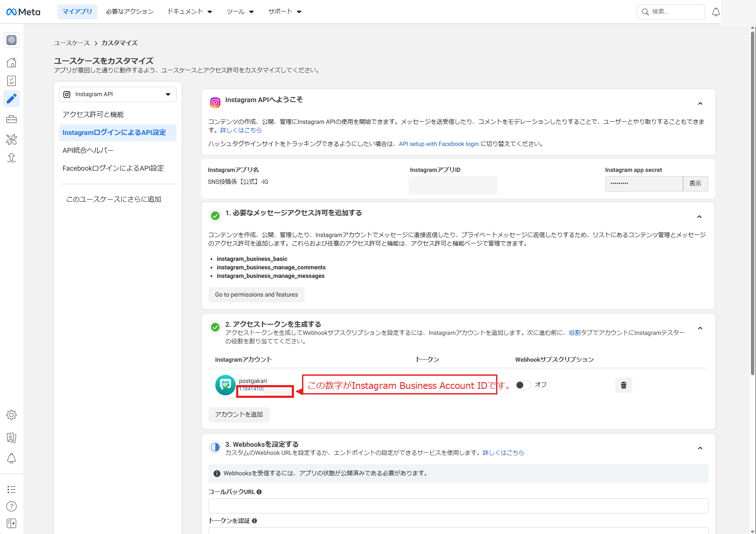Open notifications bell in top bar
756x534 pixels.
(716, 12)
